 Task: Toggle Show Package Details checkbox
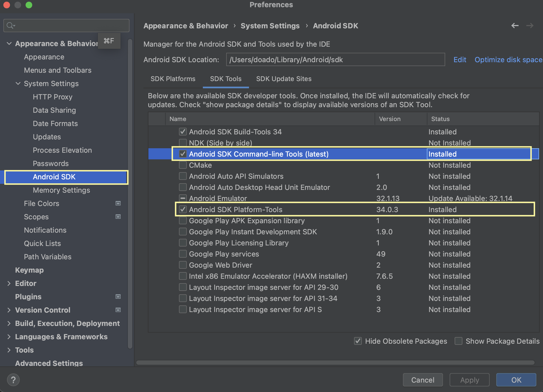point(459,341)
